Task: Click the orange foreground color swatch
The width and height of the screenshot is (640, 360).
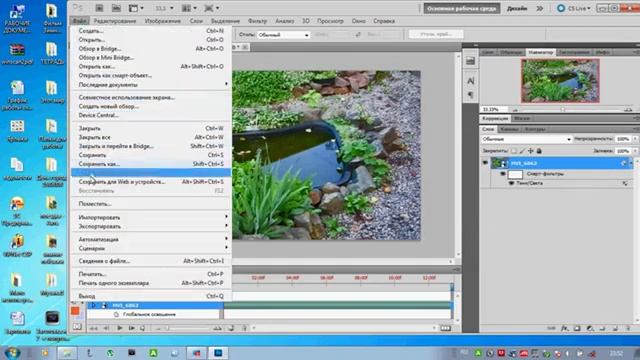Action: pos(75,311)
